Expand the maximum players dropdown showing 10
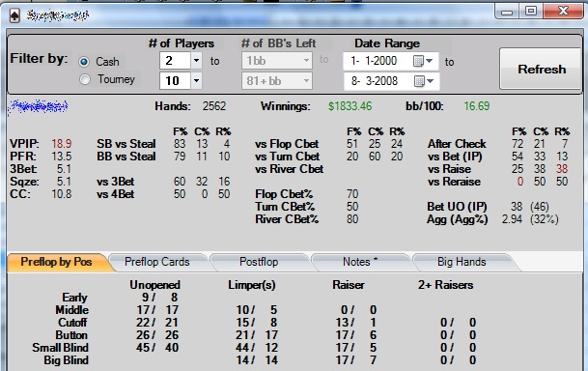Screen dimensions: 588x371 tap(196, 80)
